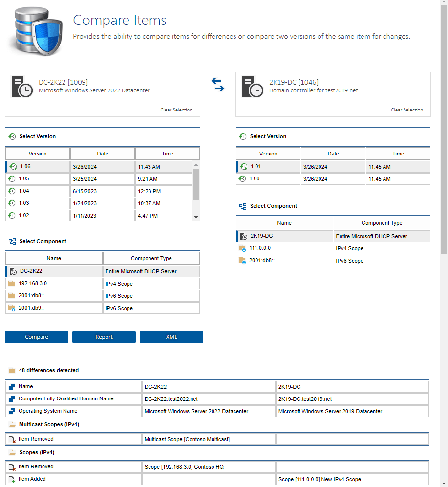Click the left version list scrollbar thumb
This screenshot has width=448, height=487.
[196, 184]
